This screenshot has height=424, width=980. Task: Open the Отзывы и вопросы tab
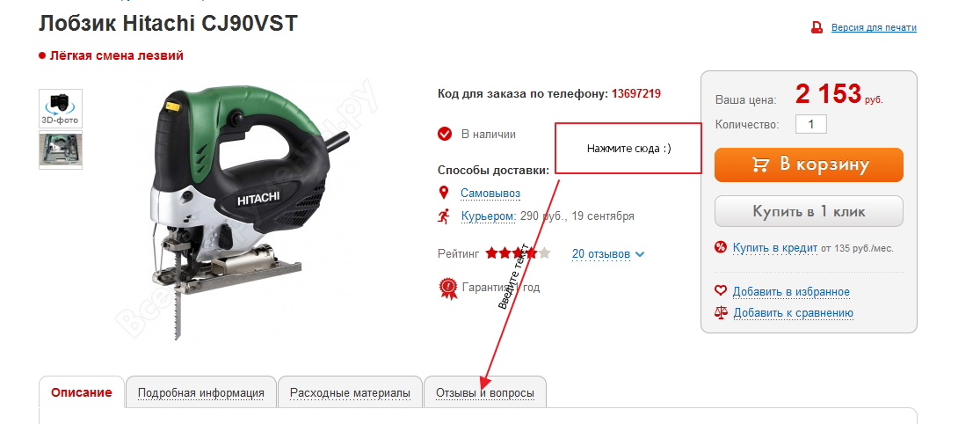(485, 392)
